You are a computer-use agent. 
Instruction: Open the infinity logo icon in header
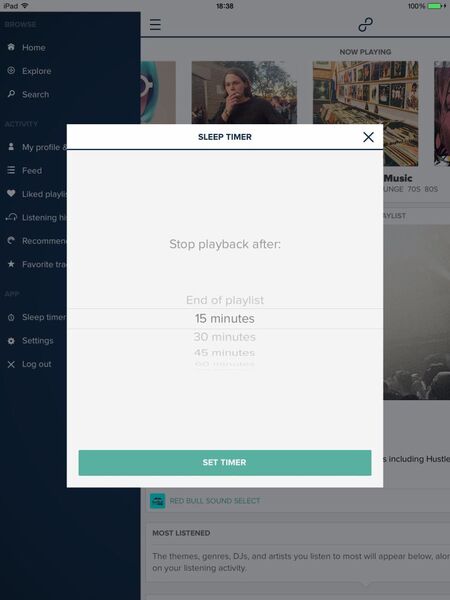tap(365, 25)
